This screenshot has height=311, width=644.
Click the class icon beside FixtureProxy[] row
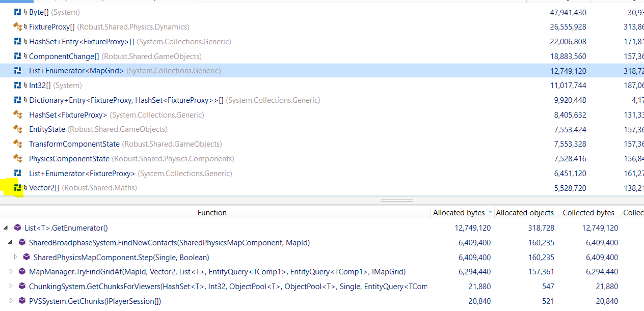tap(18, 26)
